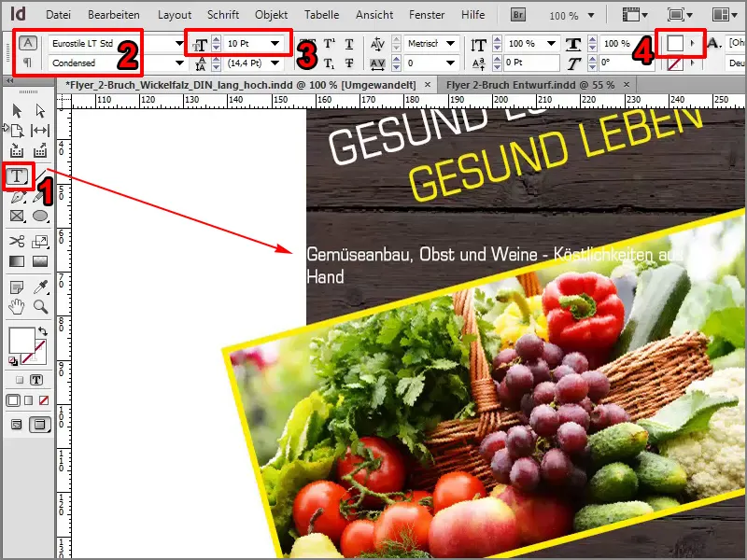This screenshot has width=747, height=560.
Task: Click skew angle field 0°
Action: 627,63
